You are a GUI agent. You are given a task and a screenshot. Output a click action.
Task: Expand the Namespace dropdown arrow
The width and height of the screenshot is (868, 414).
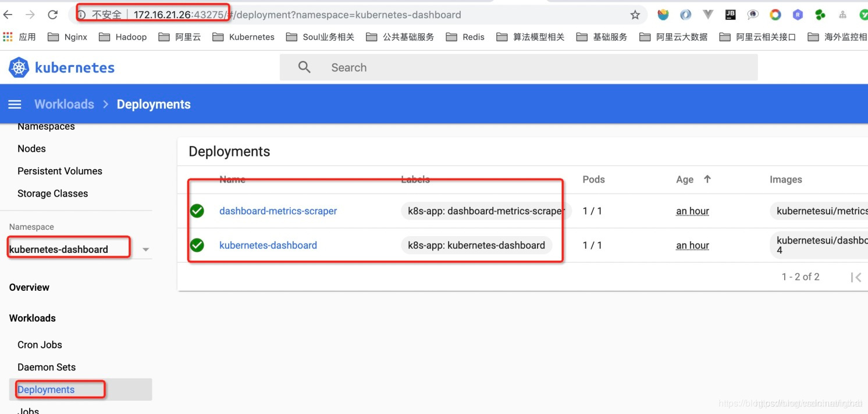(x=145, y=249)
